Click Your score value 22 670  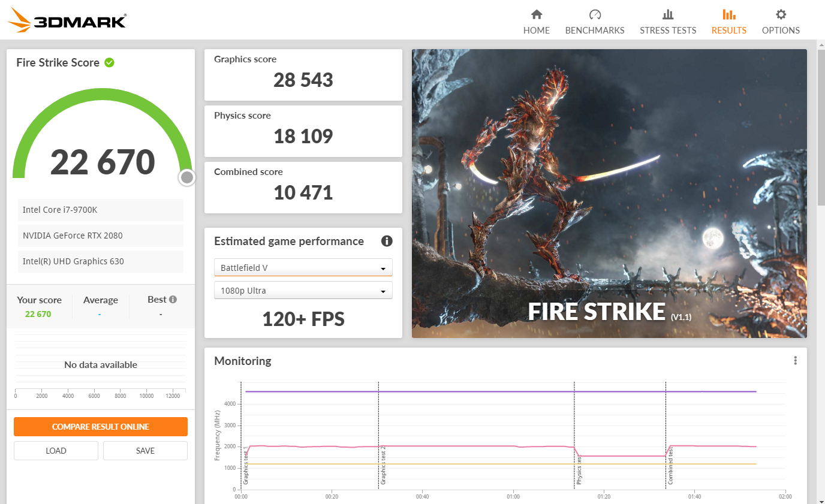click(38, 314)
